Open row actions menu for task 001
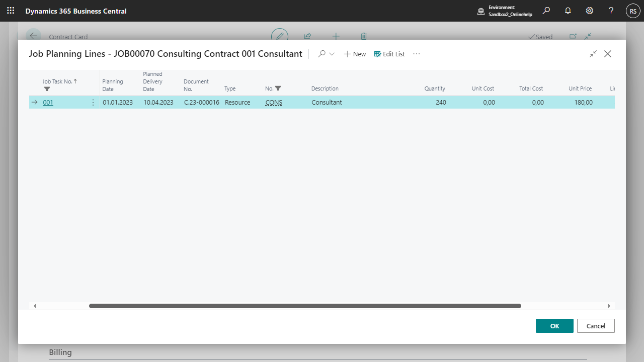The height and width of the screenshot is (362, 644). [93, 103]
